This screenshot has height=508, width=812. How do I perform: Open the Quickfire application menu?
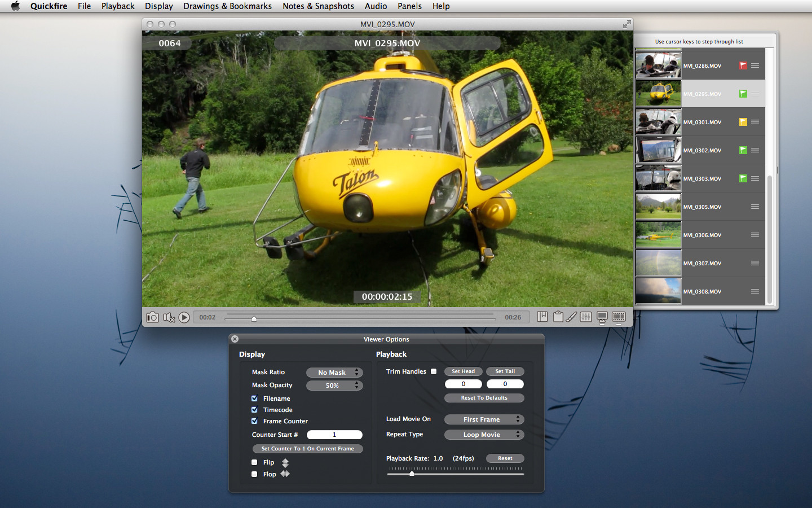tap(49, 6)
